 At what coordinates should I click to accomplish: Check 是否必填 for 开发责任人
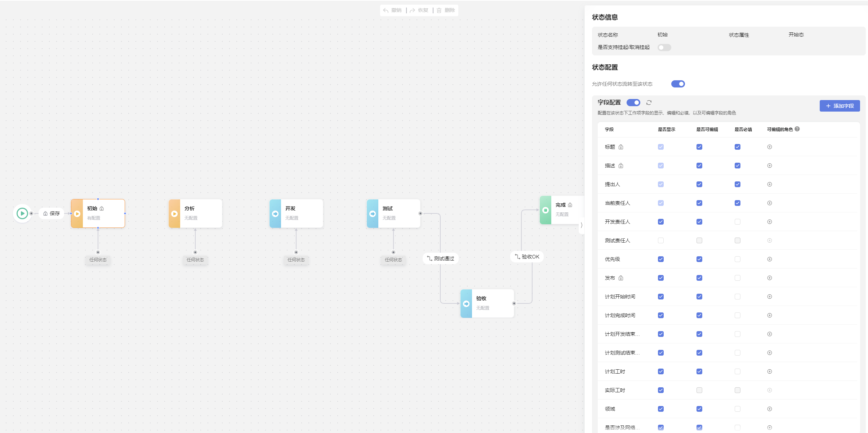click(x=737, y=222)
